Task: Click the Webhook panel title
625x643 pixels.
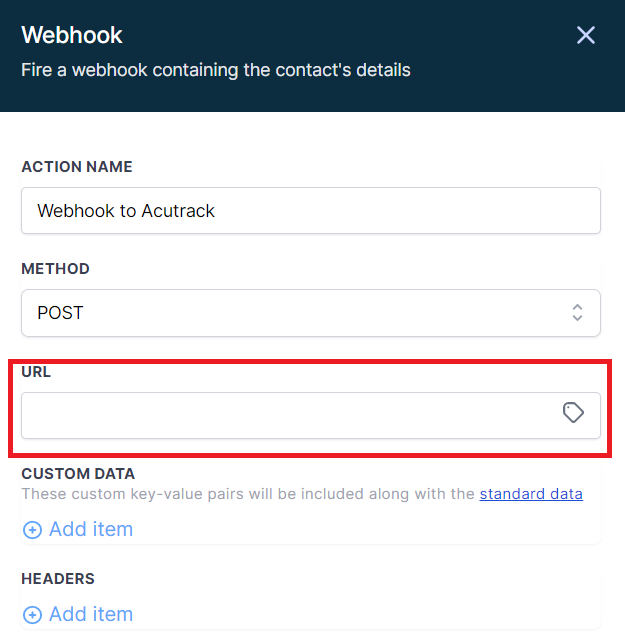Action: tap(72, 35)
